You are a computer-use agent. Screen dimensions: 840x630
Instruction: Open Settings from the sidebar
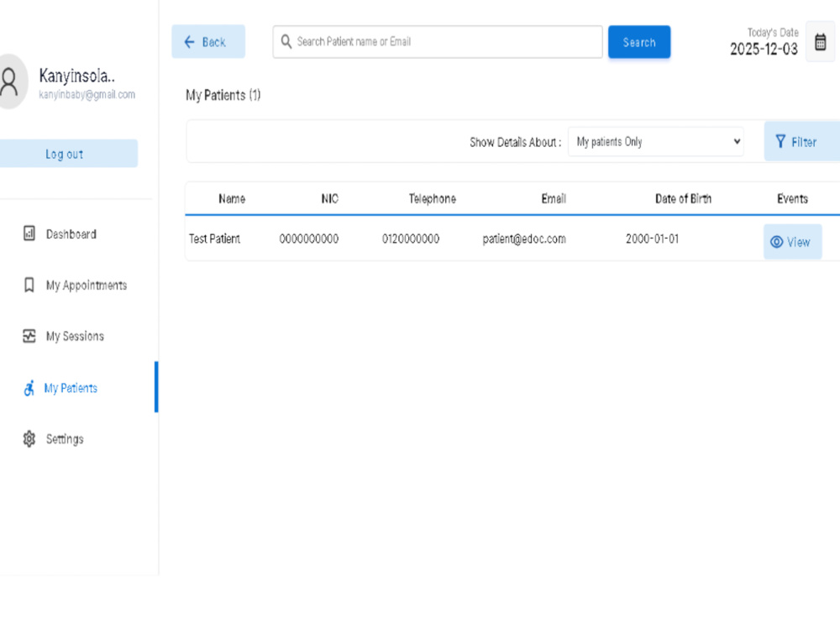pos(65,438)
